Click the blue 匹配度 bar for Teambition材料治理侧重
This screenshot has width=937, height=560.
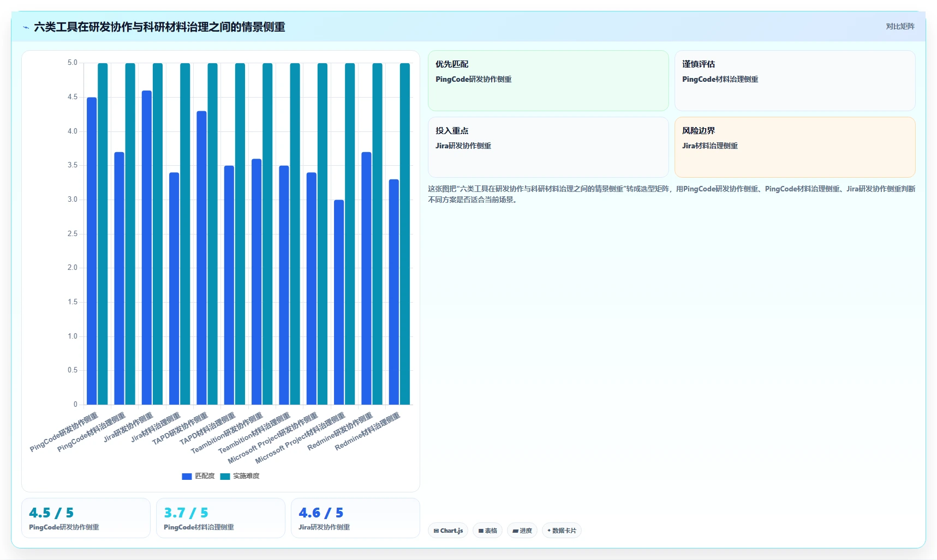pos(284,285)
